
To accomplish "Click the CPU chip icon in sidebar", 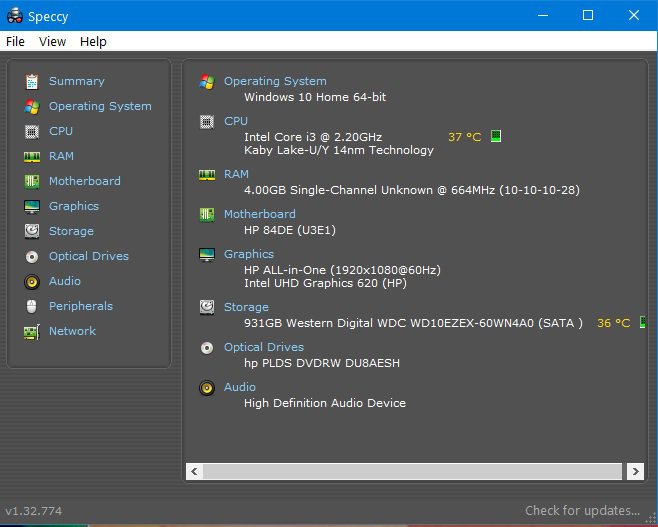I will coord(32,132).
